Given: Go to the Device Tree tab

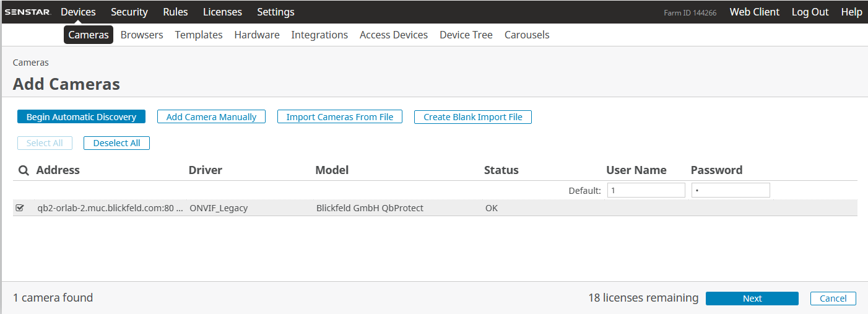Looking at the screenshot, I should click(x=466, y=35).
